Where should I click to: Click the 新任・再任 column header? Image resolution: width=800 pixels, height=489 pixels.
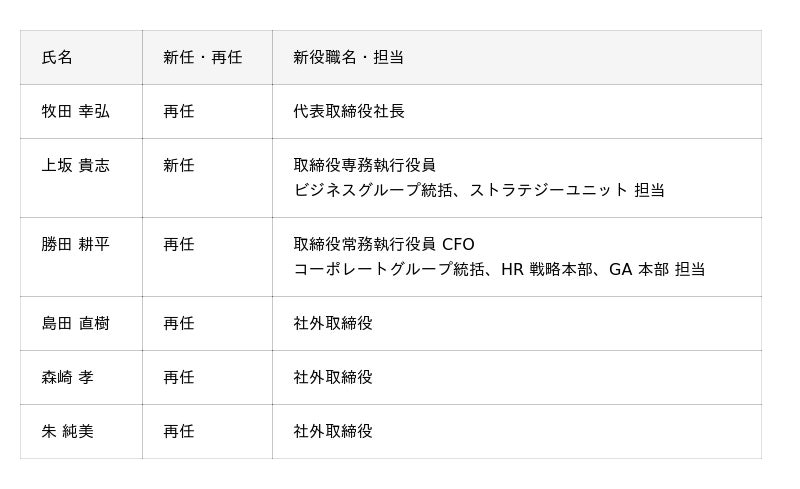(x=202, y=58)
